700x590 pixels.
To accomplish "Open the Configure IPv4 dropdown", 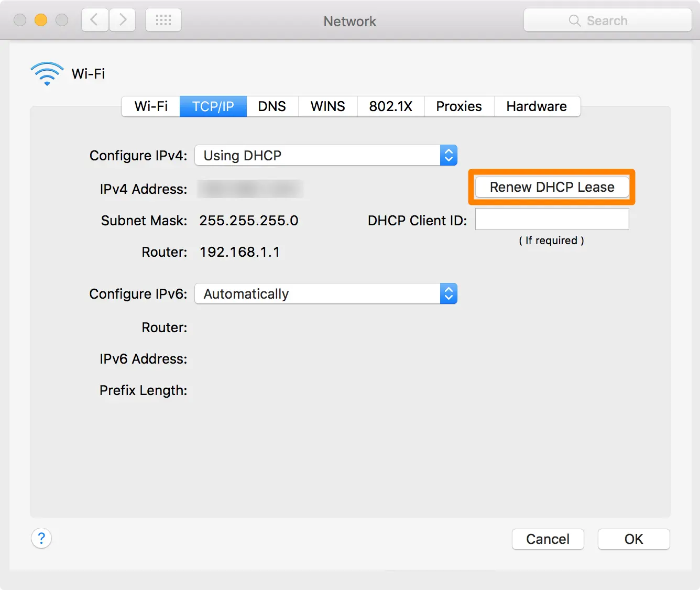I will pyautogui.click(x=326, y=155).
